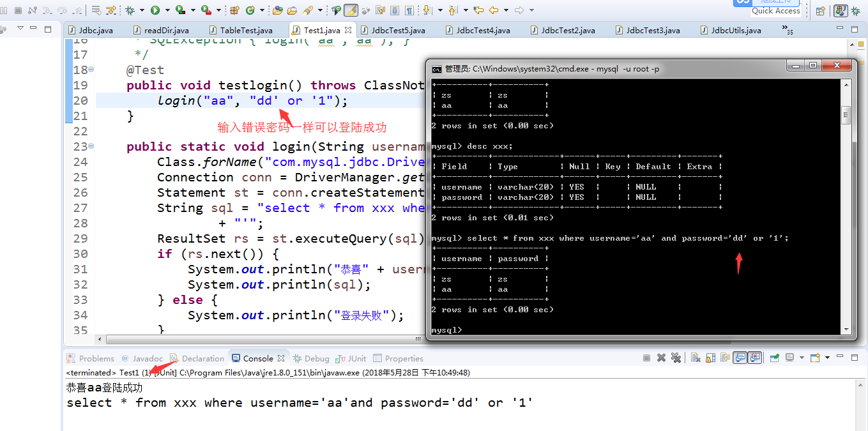Collapse the login method fold marker
The height and width of the screenshot is (431, 868).
click(91, 146)
